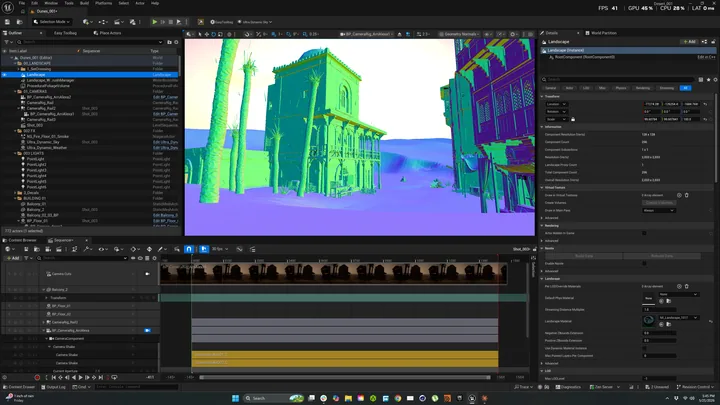Viewport: 720px width, 405px height.
Task: Open the Selection Mode dropdown
Action: 51,22
